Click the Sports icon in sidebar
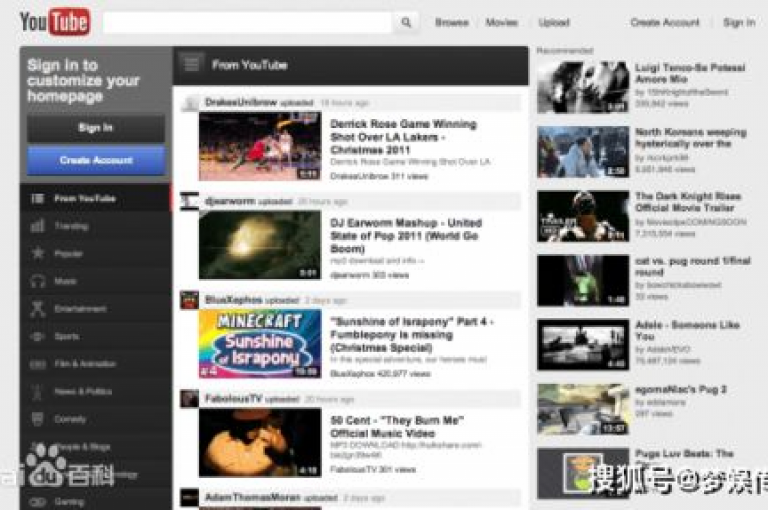The image size is (768, 510). tap(38, 336)
